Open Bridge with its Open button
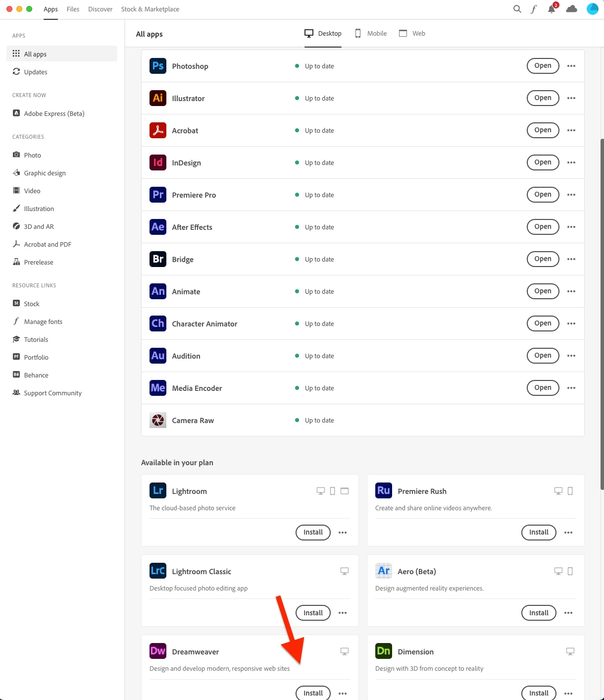 [x=543, y=259]
